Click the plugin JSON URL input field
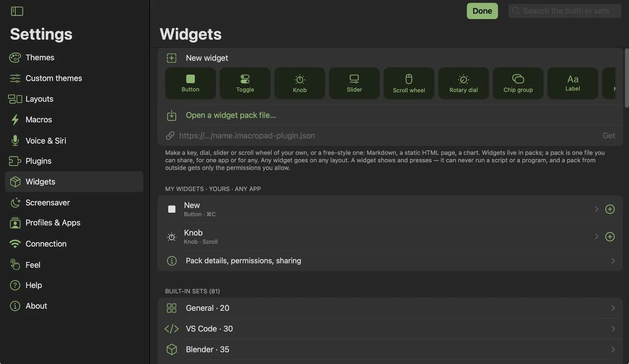Image resolution: width=629 pixels, height=364 pixels. click(x=388, y=135)
